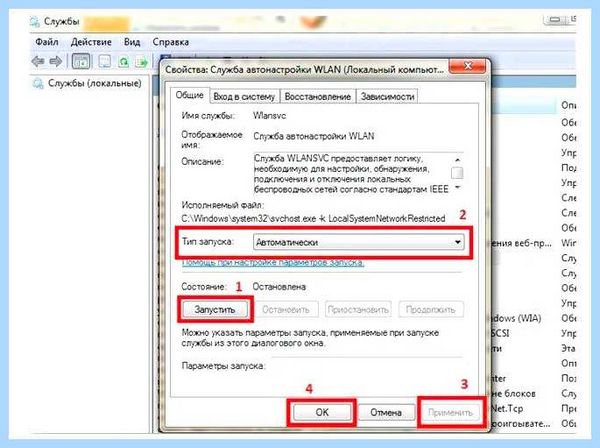Click the green Refresh toolbar icon
Viewport: 600px width, 448px height.
click(124, 61)
